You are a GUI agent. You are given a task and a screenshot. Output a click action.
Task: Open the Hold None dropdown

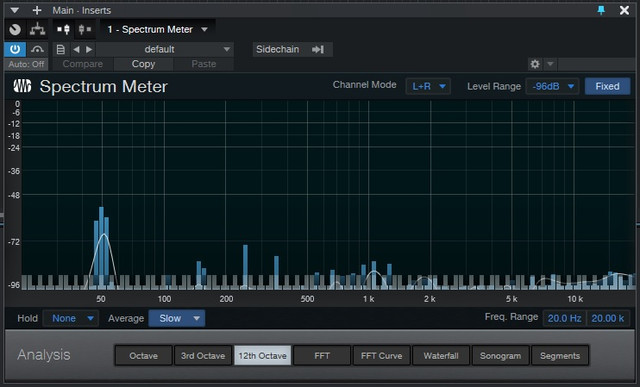coord(71,318)
